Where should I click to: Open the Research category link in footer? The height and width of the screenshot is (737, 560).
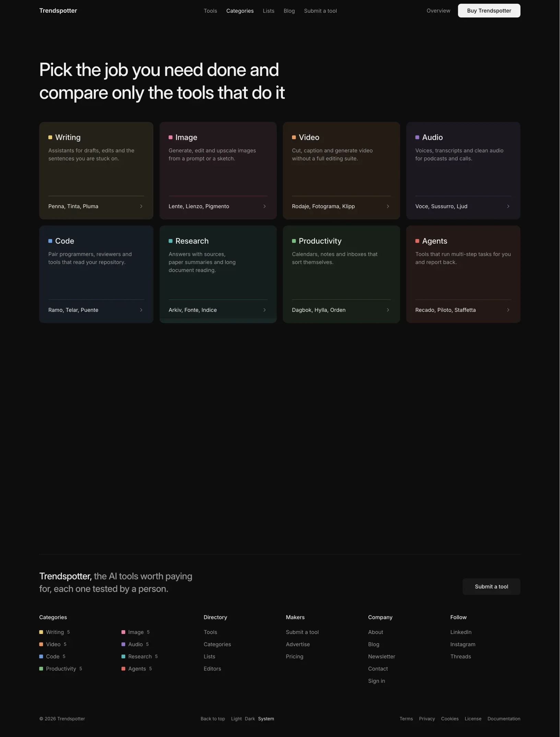coord(140,657)
